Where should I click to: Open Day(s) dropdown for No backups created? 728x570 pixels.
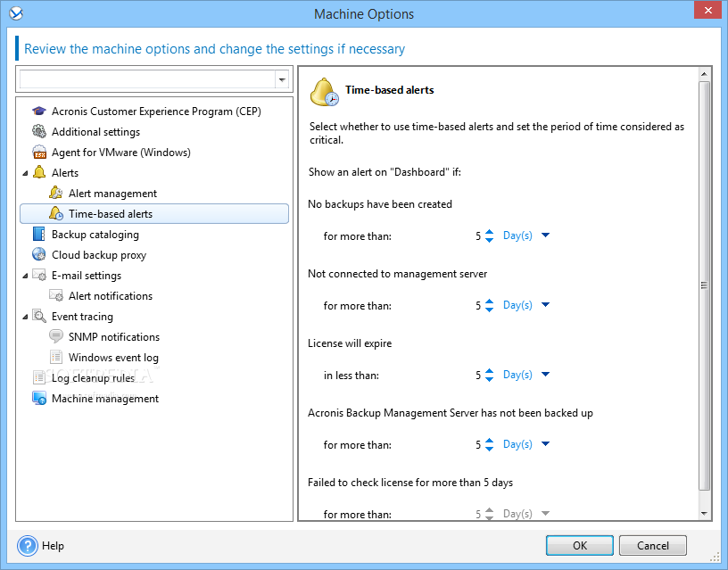(x=545, y=235)
